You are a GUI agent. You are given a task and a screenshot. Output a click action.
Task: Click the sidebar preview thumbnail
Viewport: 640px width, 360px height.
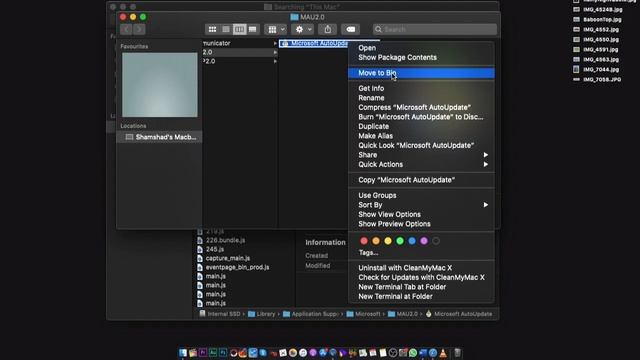160,85
